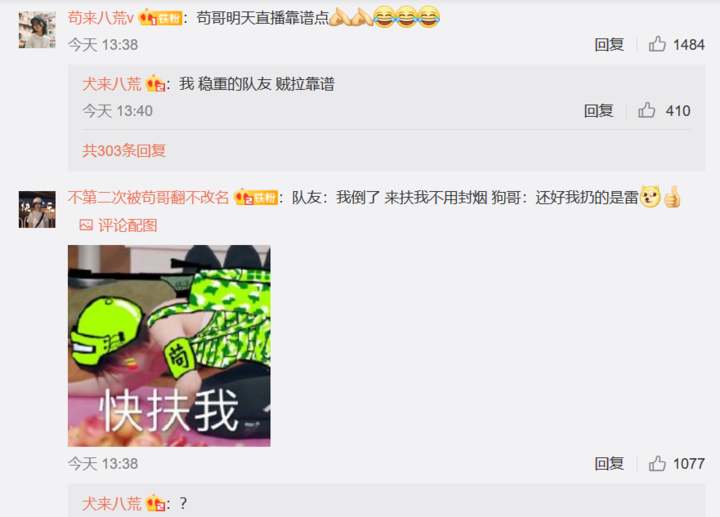Like 犬来八荒's reply with 410 likes

(647, 111)
